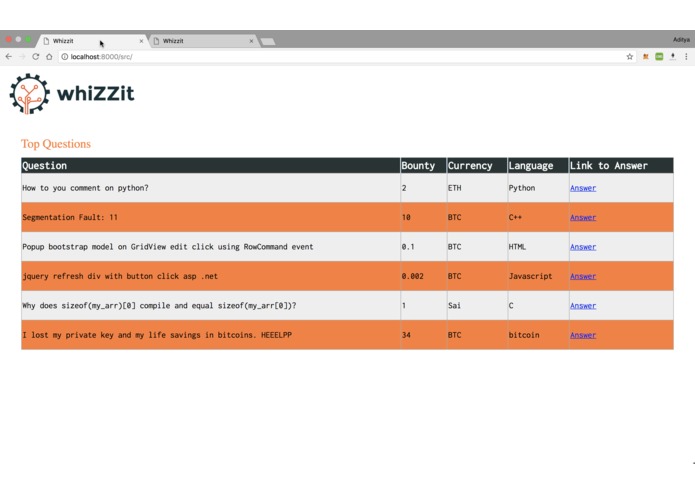Select 'Segmentation Fault: 11' question text
This screenshot has height=494, width=695.
coord(70,218)
